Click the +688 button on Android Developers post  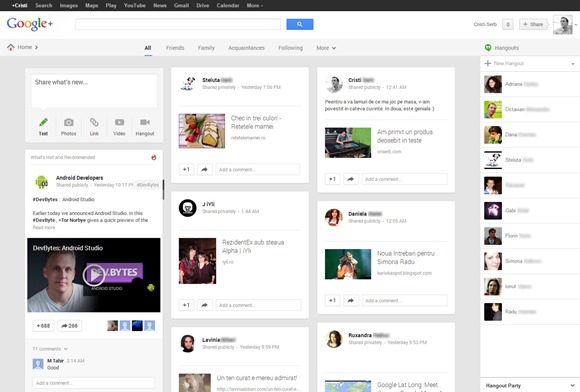pos(43,326)
